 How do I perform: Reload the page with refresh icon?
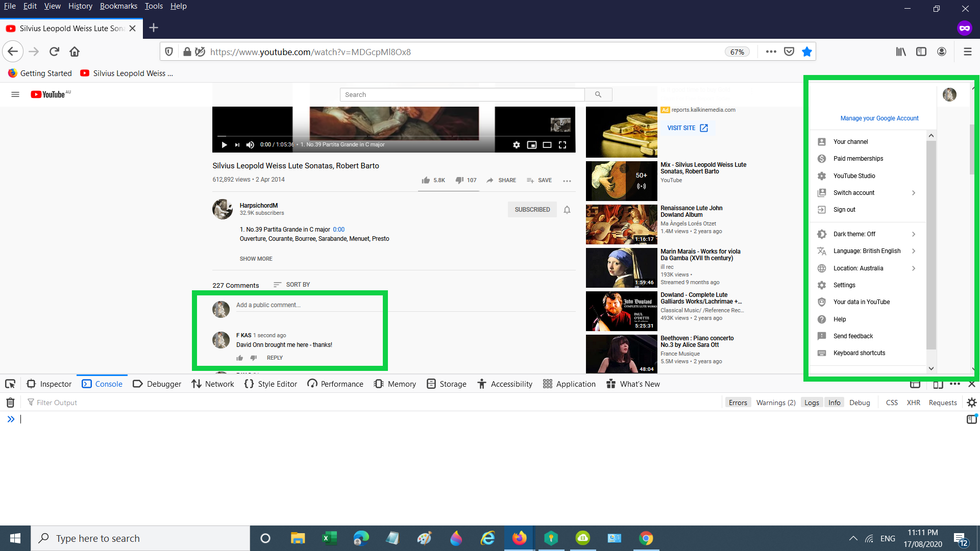coord(54,52)
